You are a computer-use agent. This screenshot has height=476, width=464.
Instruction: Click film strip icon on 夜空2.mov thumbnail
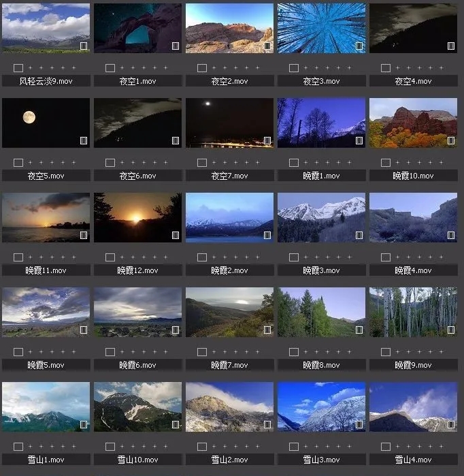pyautogui.click(x=267, y=46)
